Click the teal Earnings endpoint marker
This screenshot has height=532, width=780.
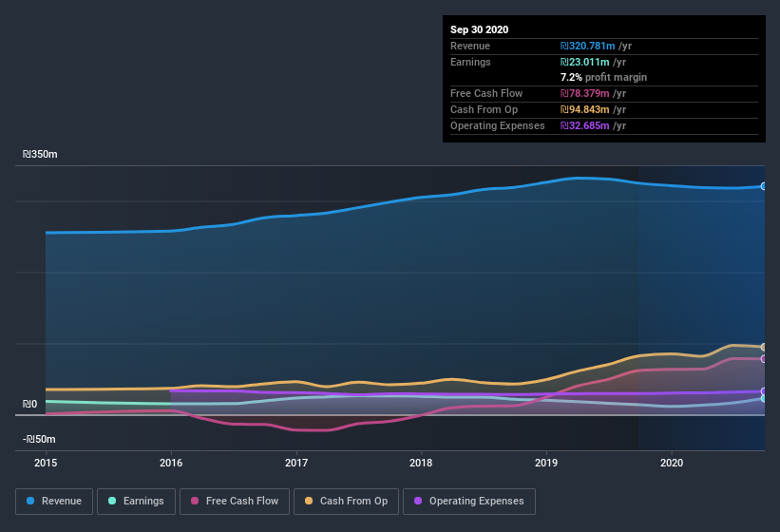pyautogui.click(x=764, y=399)
